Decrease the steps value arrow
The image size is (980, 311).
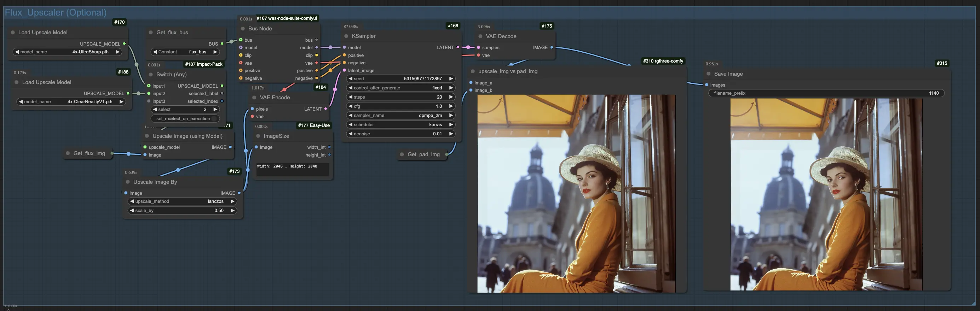point(351,97)
